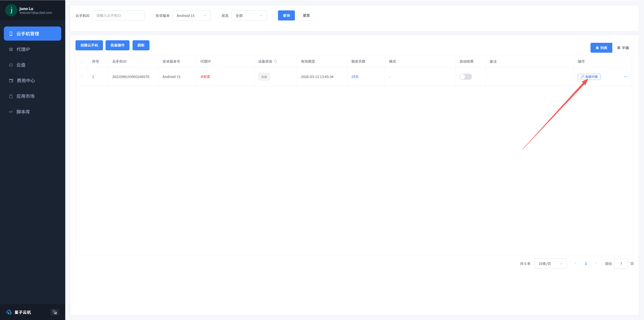The image size is (644, 320).
Task: Go to the previous page arrow
Action: tap(576, 263)
